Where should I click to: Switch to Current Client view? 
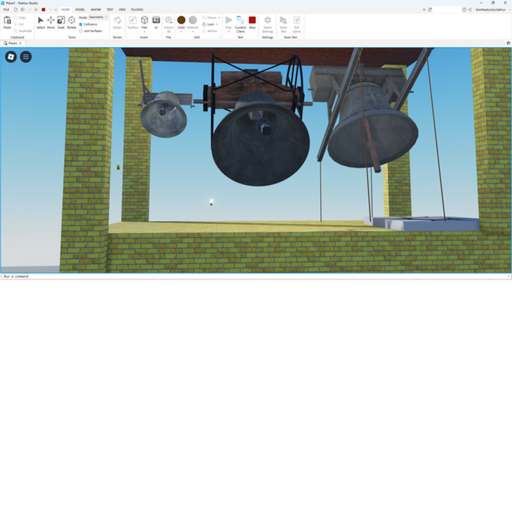click(240, 24)
